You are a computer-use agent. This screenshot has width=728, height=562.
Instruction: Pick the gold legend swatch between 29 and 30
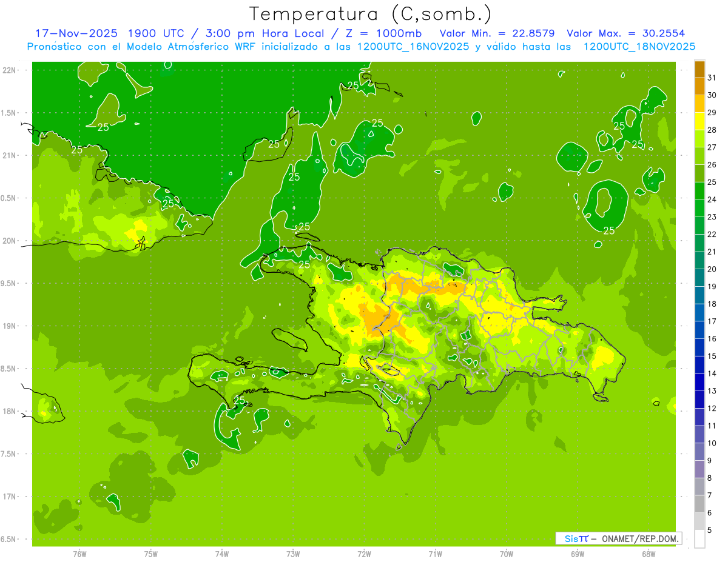click(x=700, y=104)
